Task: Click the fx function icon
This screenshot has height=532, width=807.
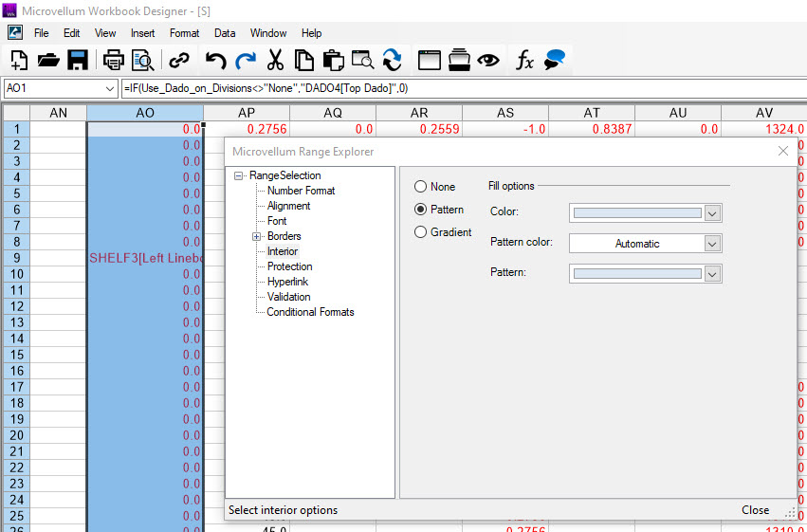Action: pos(524,60)
